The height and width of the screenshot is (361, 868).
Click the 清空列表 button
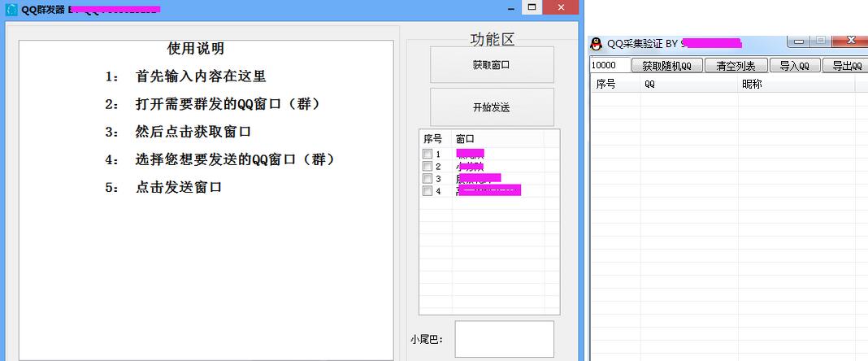click(736, 65)
